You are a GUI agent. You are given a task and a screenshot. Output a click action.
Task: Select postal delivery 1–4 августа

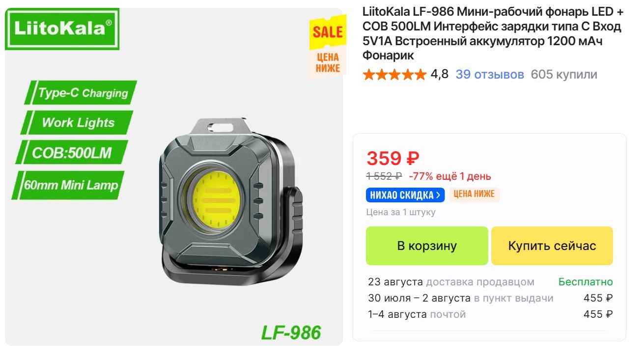[x=490, y=314]
